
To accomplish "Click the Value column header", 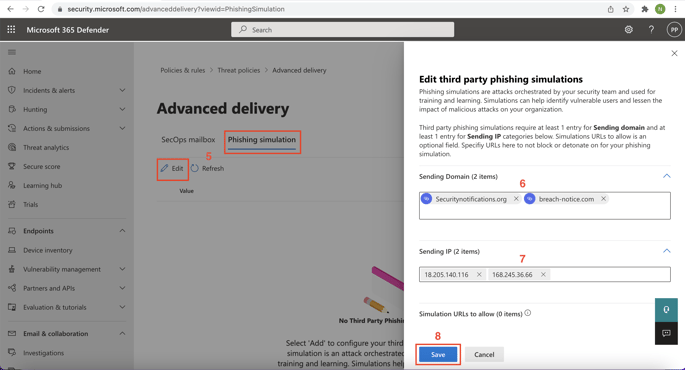I will (187, 191).
